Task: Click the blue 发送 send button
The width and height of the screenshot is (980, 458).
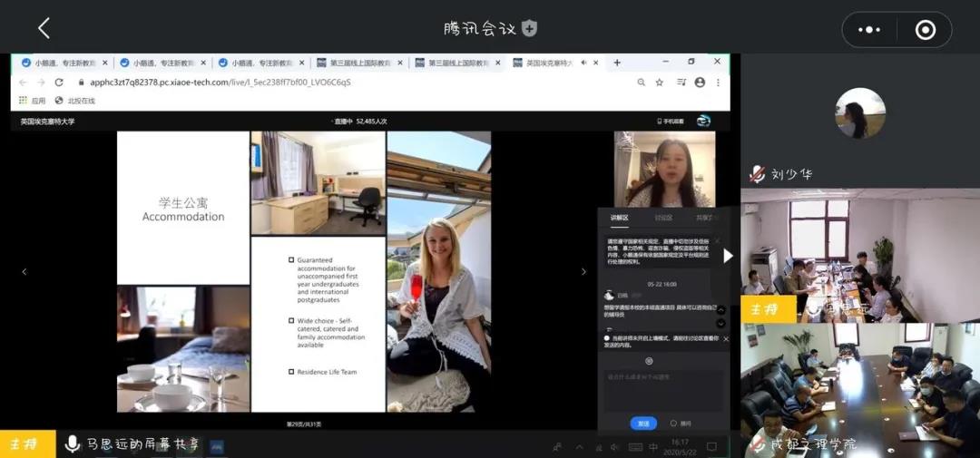Action: 642,423
